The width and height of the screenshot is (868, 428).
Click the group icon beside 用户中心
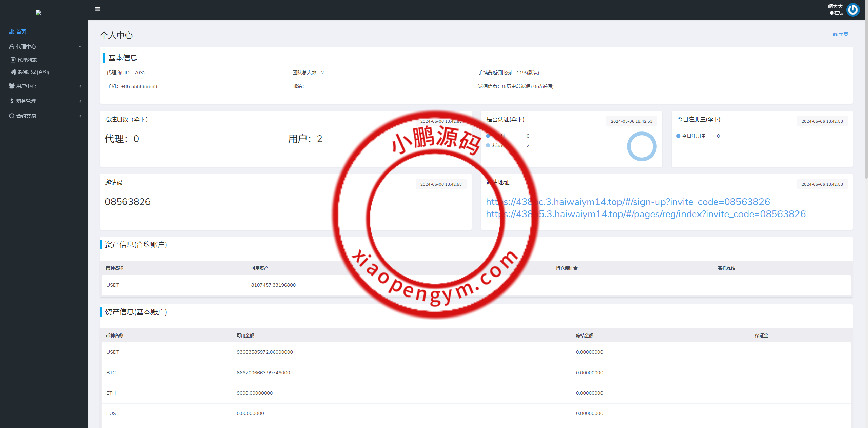tap(12, 86)
